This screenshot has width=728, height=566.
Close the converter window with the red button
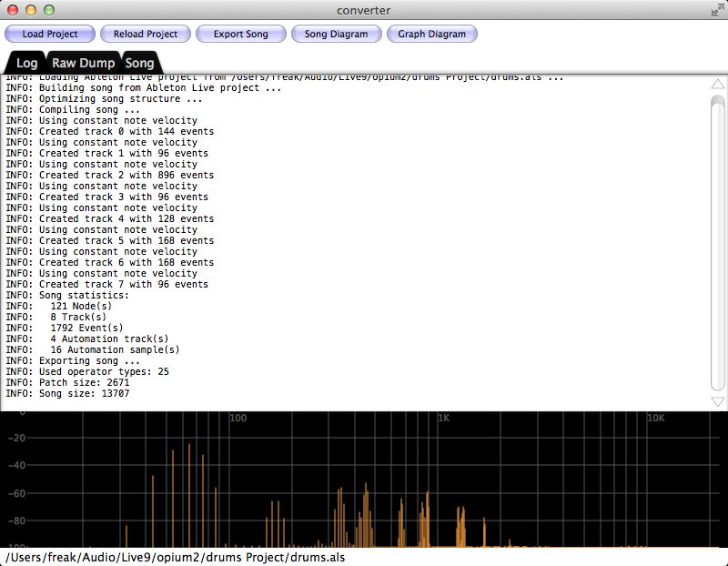click(13, 10)
